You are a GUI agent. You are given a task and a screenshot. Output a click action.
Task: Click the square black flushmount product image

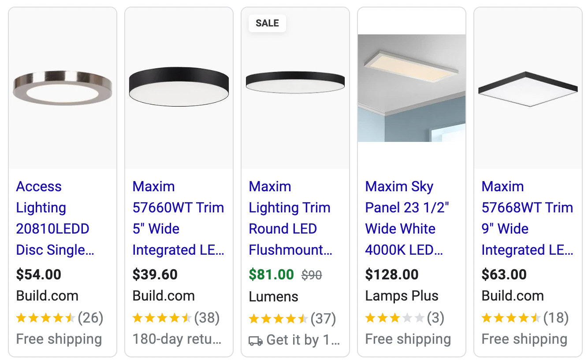[x=528, y=87]
